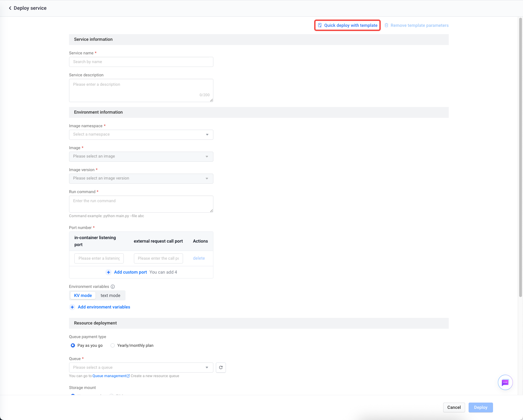This screenshot has height=420, width=523.
Task: Click the back arrow beside Deploy service
Action: [10, 8]
